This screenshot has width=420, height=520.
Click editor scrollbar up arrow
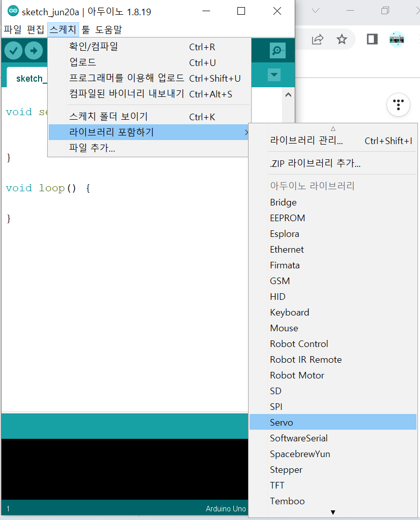click(x=289, y=95)
